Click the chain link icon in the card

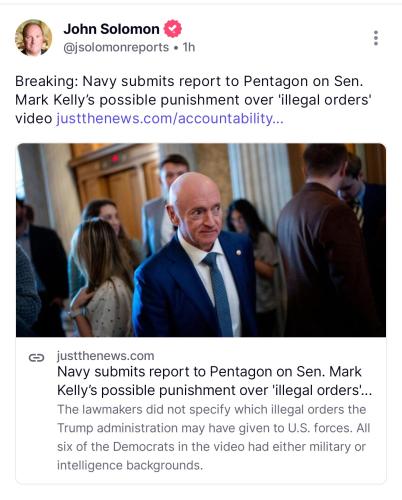point(36,358)
